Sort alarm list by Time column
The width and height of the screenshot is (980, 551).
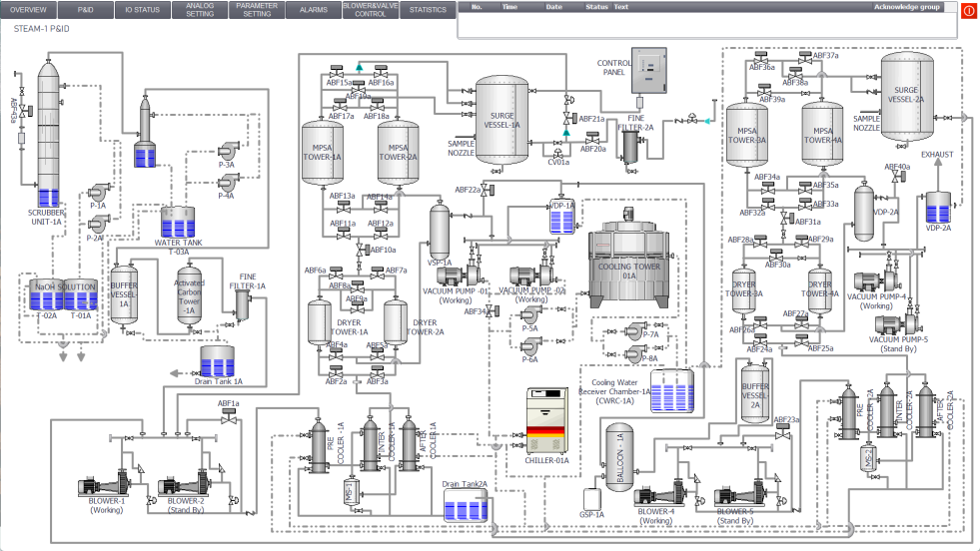[509, 7]
